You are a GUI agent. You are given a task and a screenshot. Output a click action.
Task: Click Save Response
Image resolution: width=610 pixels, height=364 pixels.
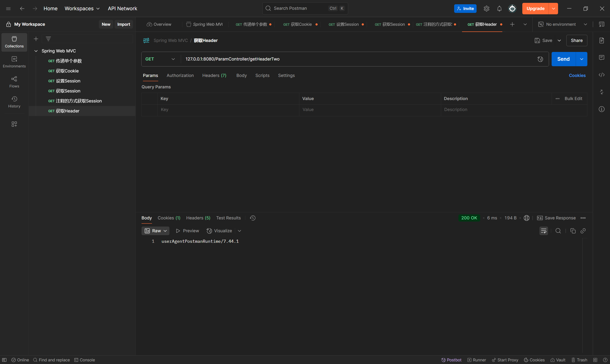click(556, 218)
